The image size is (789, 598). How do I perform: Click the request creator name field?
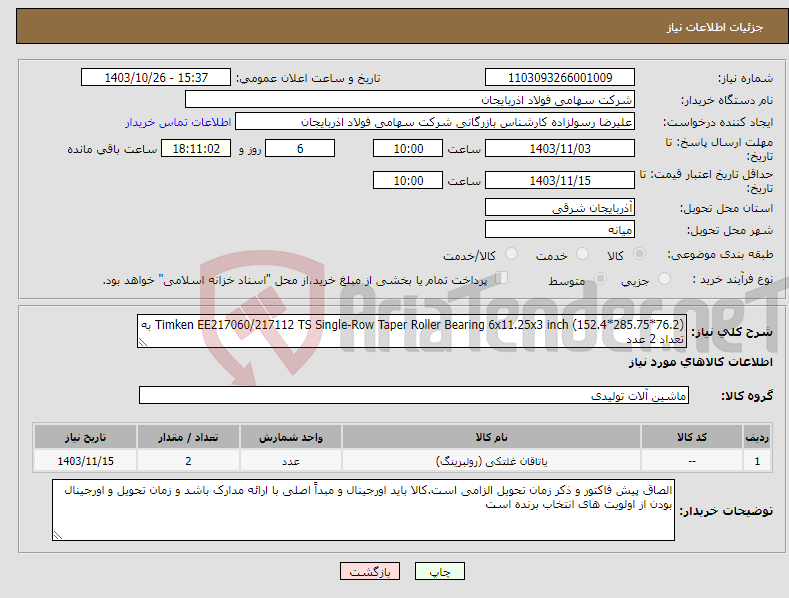pyautogui.click(x=435, y=122)
